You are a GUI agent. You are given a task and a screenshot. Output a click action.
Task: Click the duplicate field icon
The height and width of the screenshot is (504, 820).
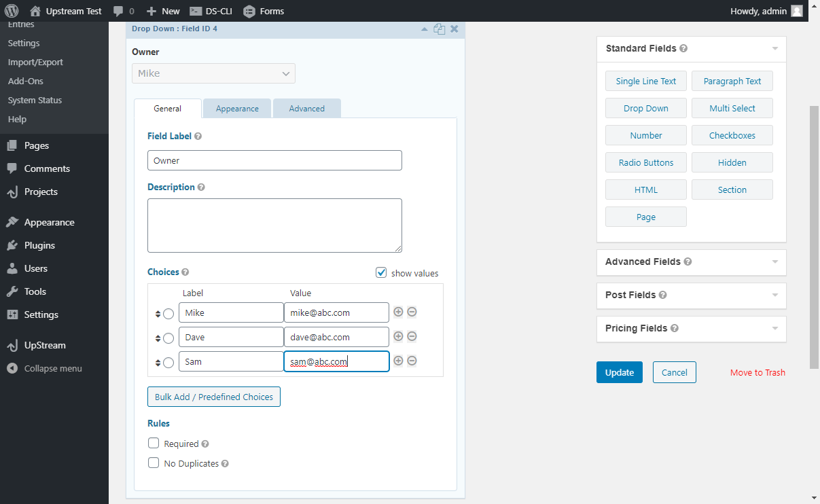(x=440, y=29)
